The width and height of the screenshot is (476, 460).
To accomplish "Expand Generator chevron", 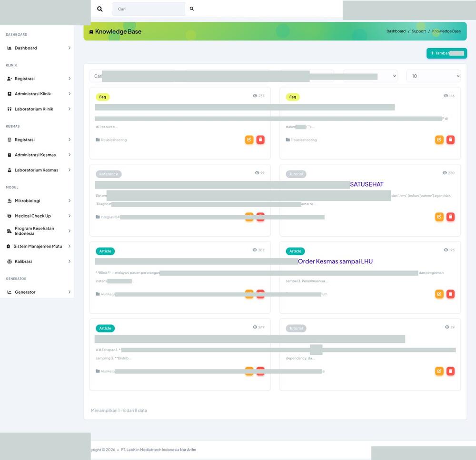I will (69, 292).
